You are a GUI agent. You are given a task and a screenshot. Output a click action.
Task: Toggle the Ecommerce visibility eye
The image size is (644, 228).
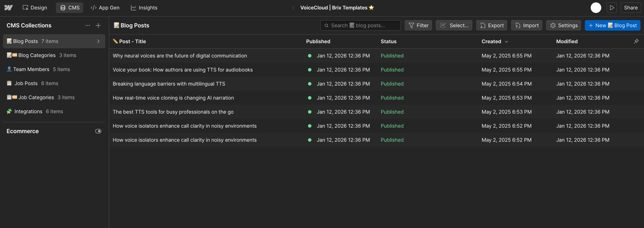[x=98, y=131]
